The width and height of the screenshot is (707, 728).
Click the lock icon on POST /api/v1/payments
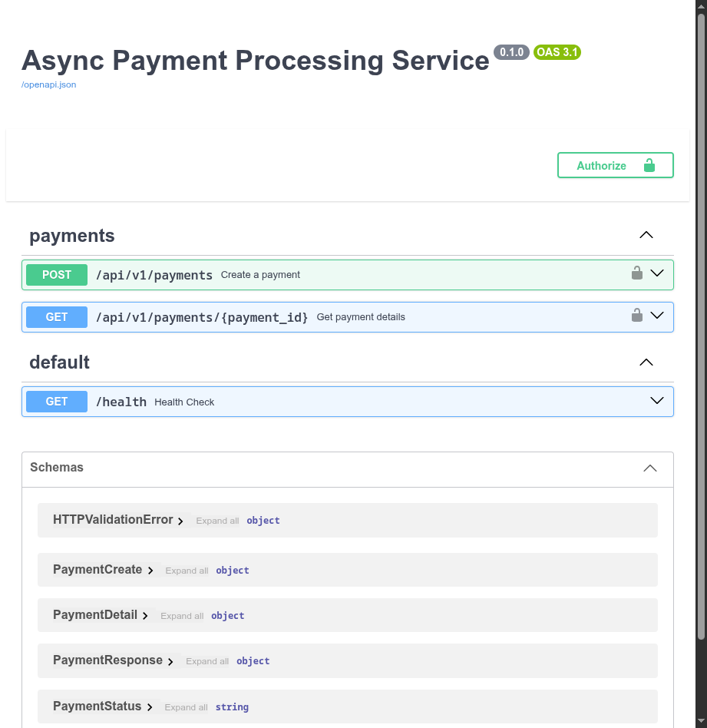coord(637,273)
